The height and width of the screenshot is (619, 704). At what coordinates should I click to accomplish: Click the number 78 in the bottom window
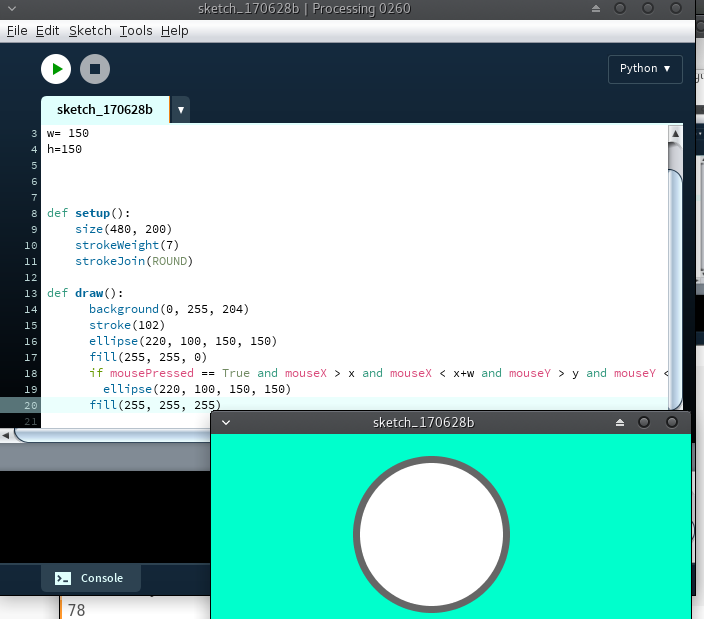coord(76,610)
